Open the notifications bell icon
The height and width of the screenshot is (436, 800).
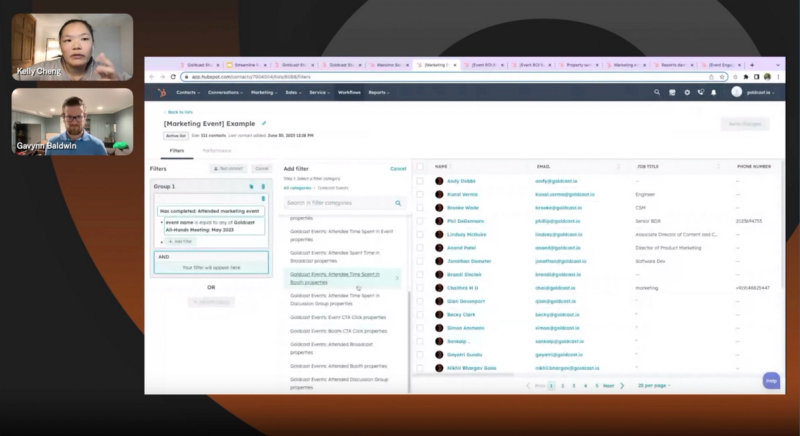click(x=714, y=92)
